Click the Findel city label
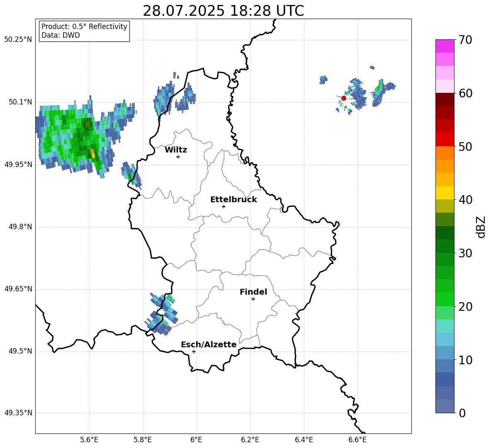491x448 pixels. pyautogui.click(x=253, y=292)
